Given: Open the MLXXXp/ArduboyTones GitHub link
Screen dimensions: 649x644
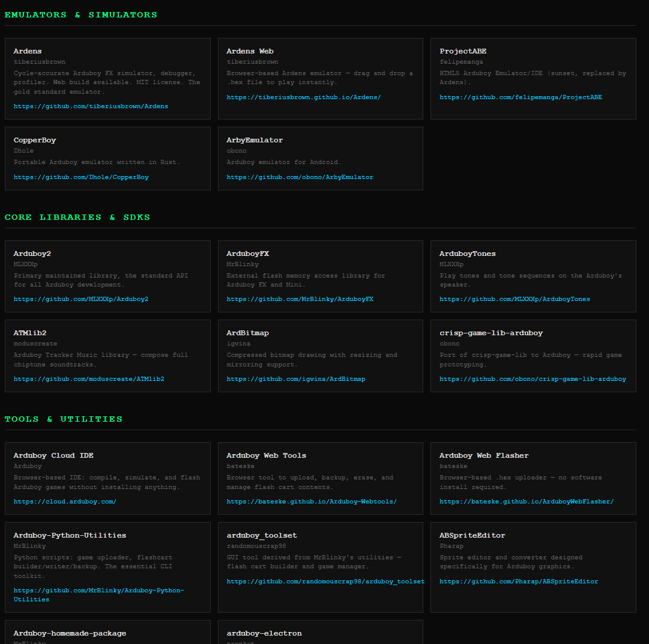Looking at the screenshot, I should [515, 299].
